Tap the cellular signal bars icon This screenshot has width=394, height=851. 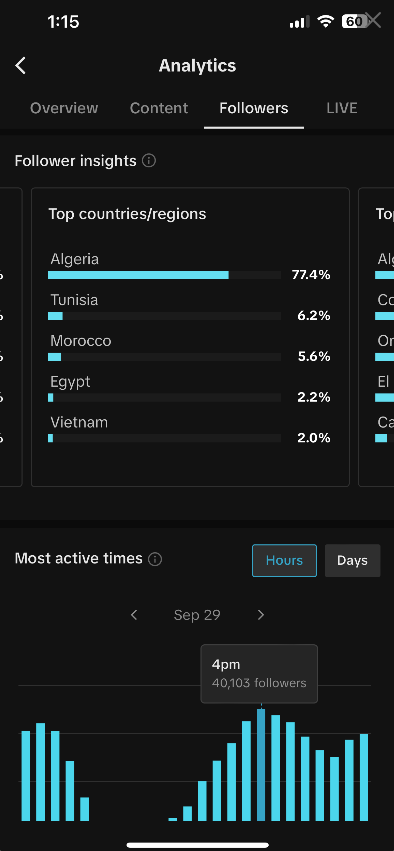point(300,22)
